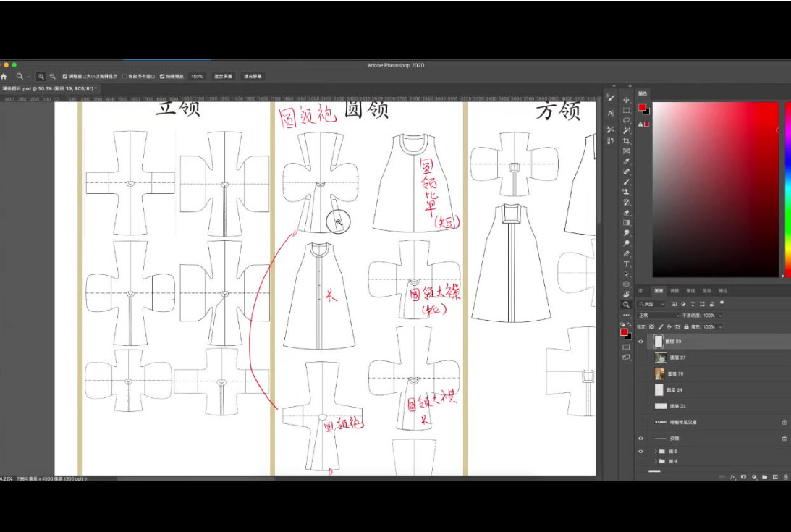Open the fill 100% dropdown arrow
Image resolution: width=791 pixels, height=532 pixels.
click(x=720, y=327)
